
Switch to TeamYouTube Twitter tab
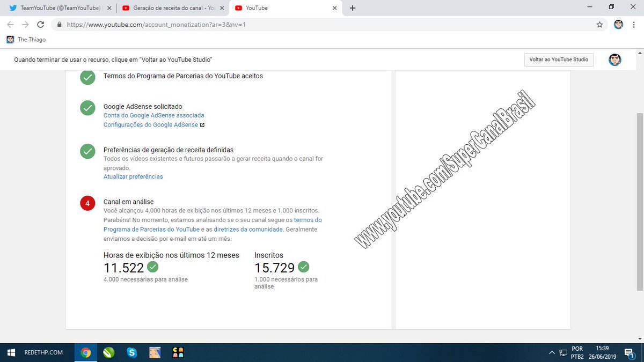point(59,8)
